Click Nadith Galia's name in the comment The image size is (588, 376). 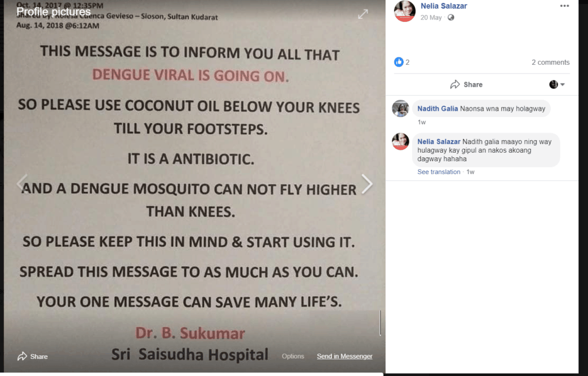[x=438, y=108]
